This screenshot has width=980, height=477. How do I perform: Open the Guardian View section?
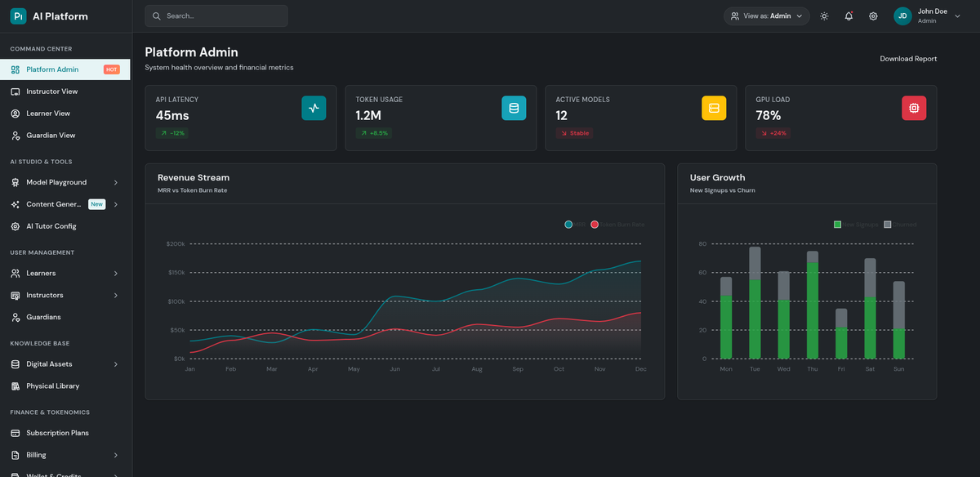coord(50,135)
